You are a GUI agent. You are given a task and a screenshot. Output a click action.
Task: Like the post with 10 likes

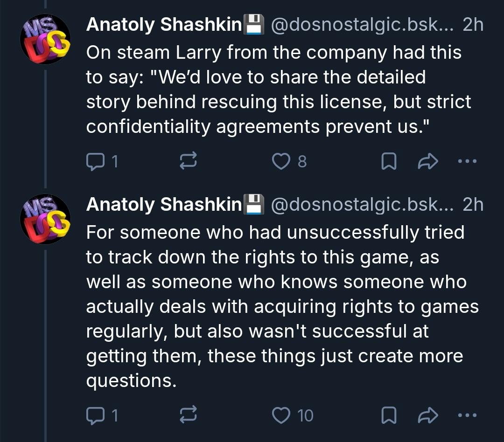click(281, 415)
